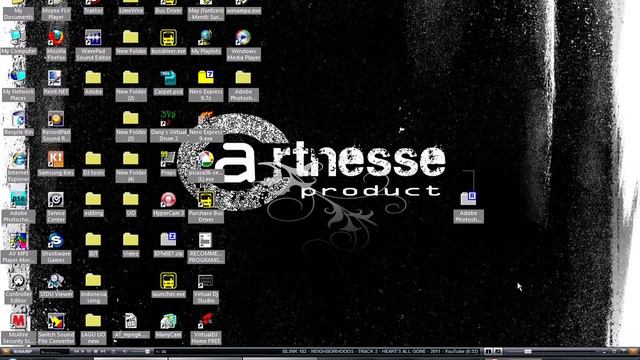Open the Service Center shortcut
This screenshot has width=640, height=360.
(x=56, y=200)
